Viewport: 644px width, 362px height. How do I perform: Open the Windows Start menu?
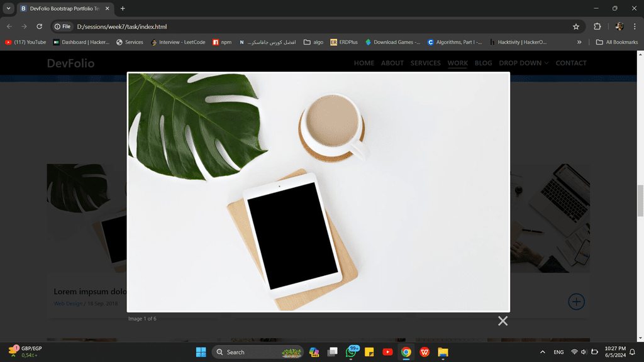coord(201,352)
